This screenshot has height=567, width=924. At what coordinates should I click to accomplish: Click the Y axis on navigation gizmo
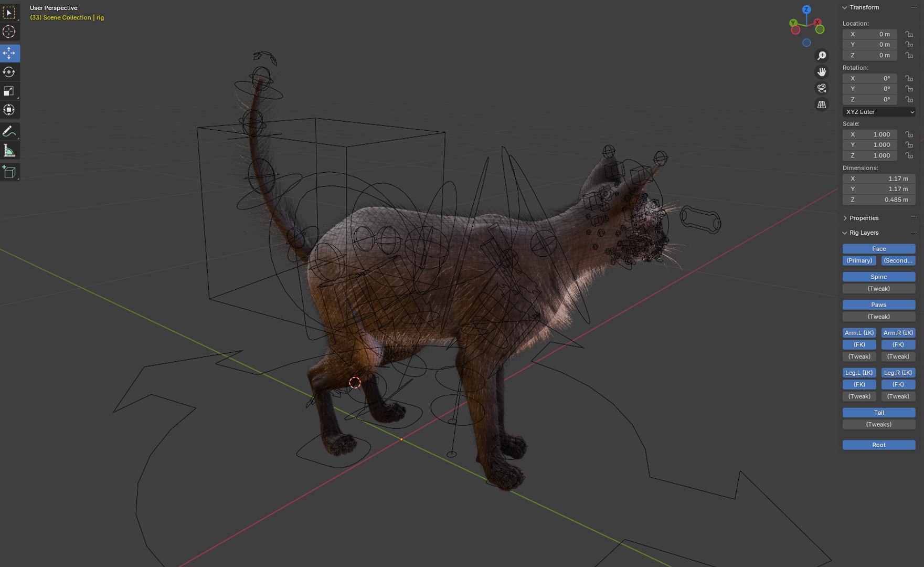pyautogui.click(x=793, y=23)
